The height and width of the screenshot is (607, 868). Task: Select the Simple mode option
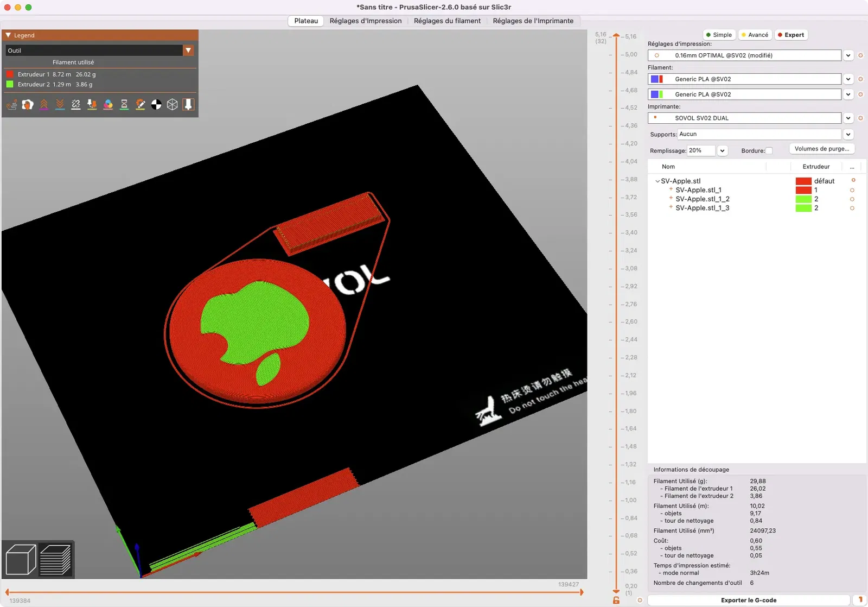tap(718, 35)
